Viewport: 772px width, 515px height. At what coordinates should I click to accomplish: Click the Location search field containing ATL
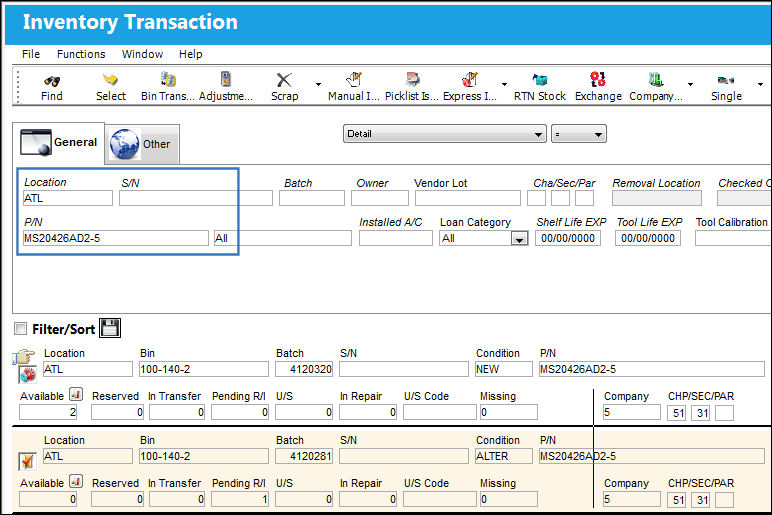click(68, 198)
